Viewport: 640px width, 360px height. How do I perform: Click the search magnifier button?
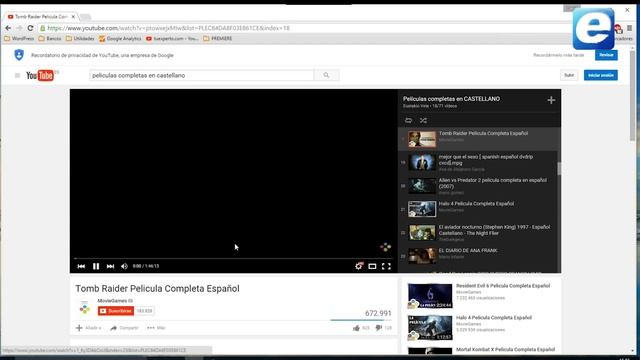[x=326, y=75]
